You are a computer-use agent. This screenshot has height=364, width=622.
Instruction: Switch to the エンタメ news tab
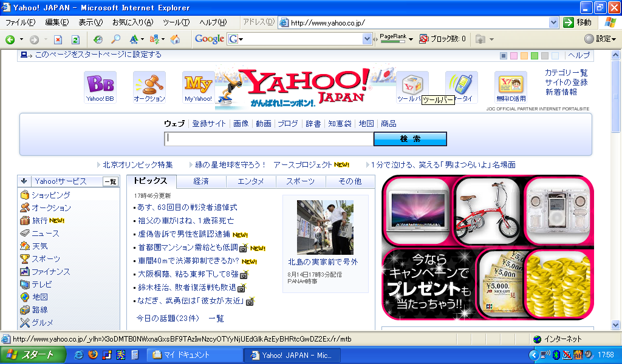(251, 181)
